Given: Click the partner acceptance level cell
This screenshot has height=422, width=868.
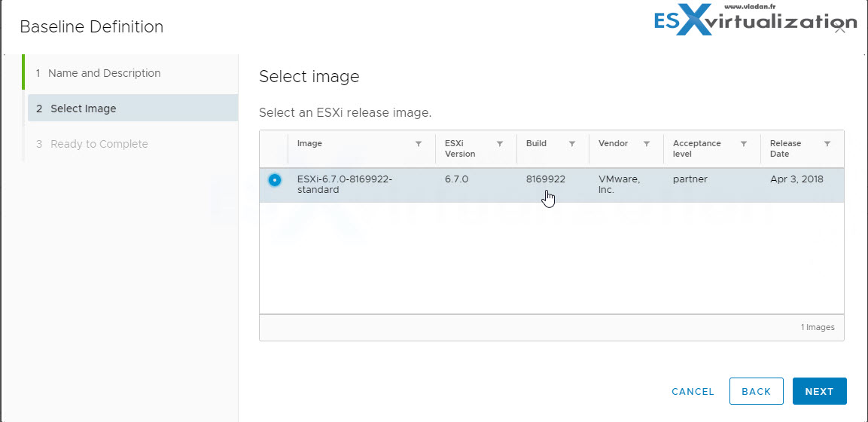Looking at the screenshot, I should coord(690,179).
